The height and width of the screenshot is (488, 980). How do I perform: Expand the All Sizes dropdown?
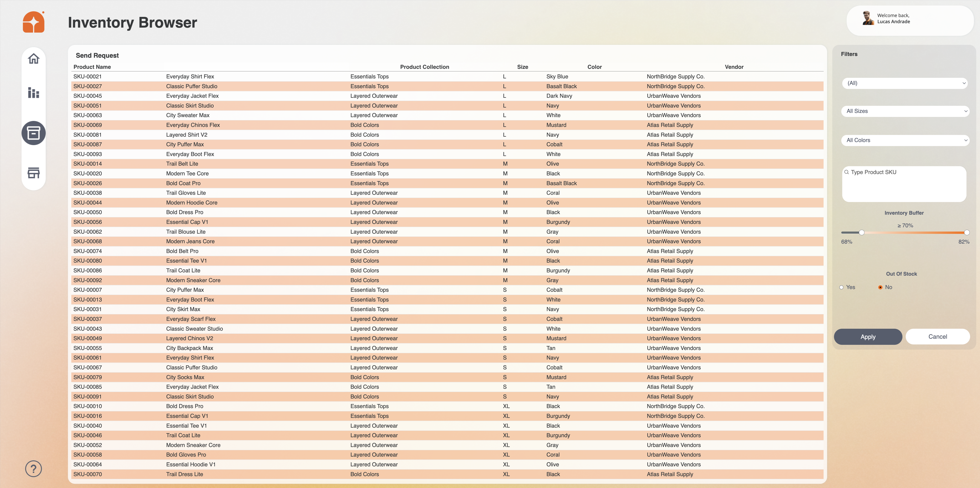click(905, 111)
